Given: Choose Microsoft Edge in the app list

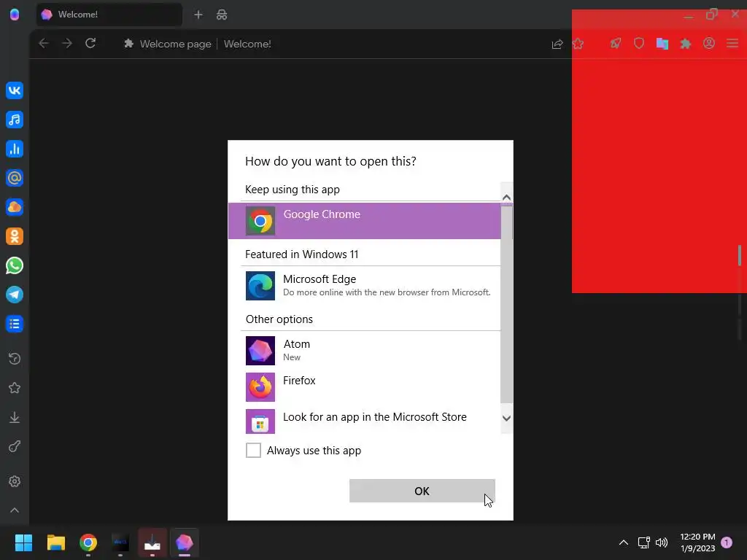Looking at the screenshot, I should pos(364,286).
